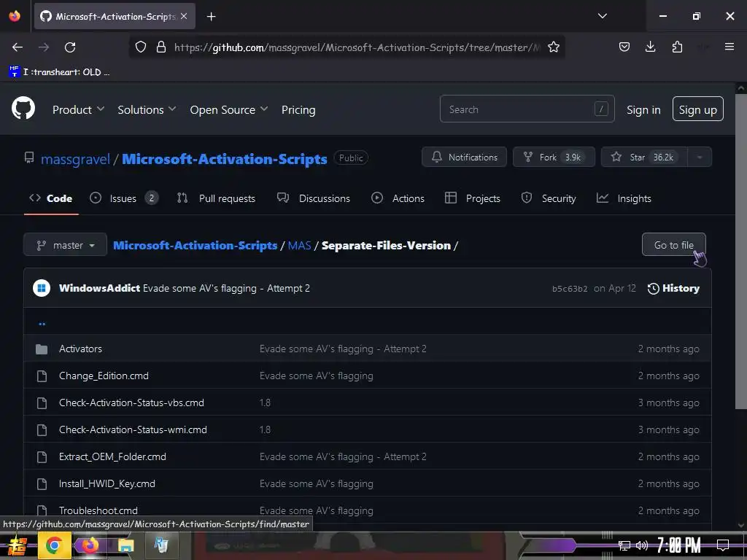Viewport: 747px width, 560px height.
Task: Open Troubleshoot.cmd file
Action: (x=98, y=510)
